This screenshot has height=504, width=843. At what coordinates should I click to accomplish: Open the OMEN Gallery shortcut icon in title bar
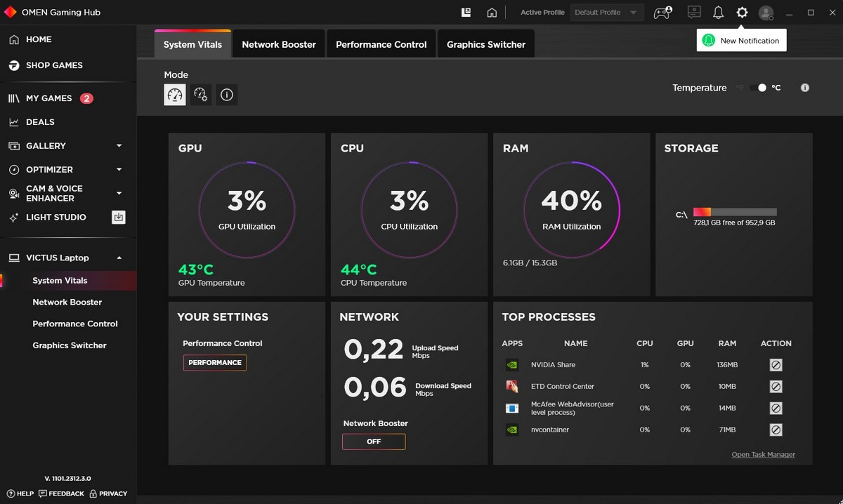point(466,12)
